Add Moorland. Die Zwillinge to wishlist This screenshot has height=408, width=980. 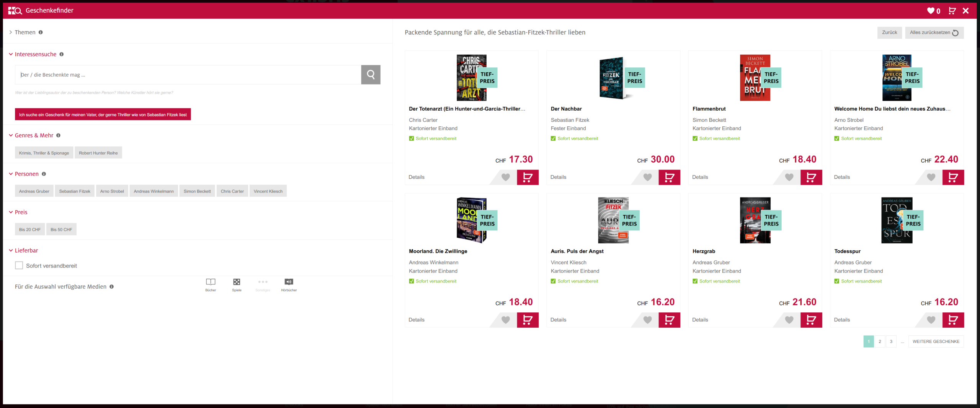coord(506,320)
